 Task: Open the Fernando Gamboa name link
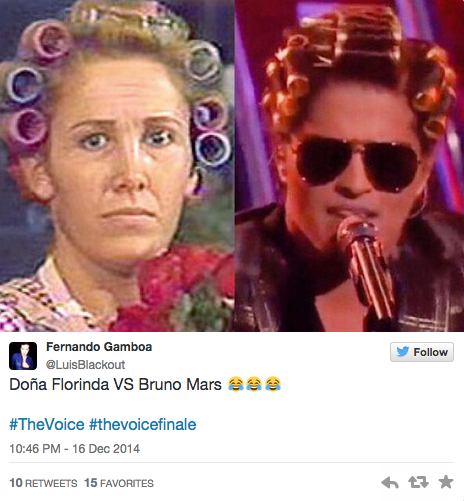point(99,347)
